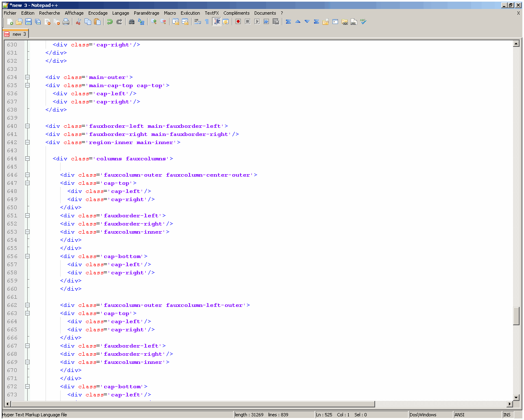Click the blue up triangle icon
The height and width of the screenshot is (420, 524).
tap(298, 22)
